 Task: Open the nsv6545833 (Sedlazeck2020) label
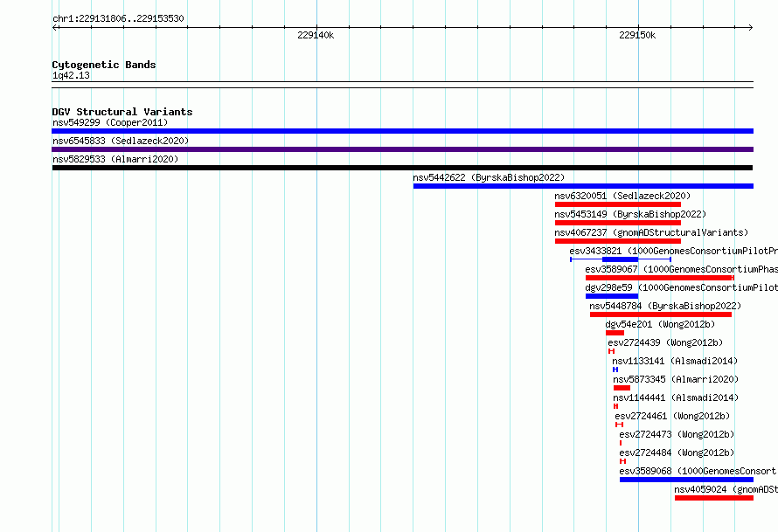121,141
